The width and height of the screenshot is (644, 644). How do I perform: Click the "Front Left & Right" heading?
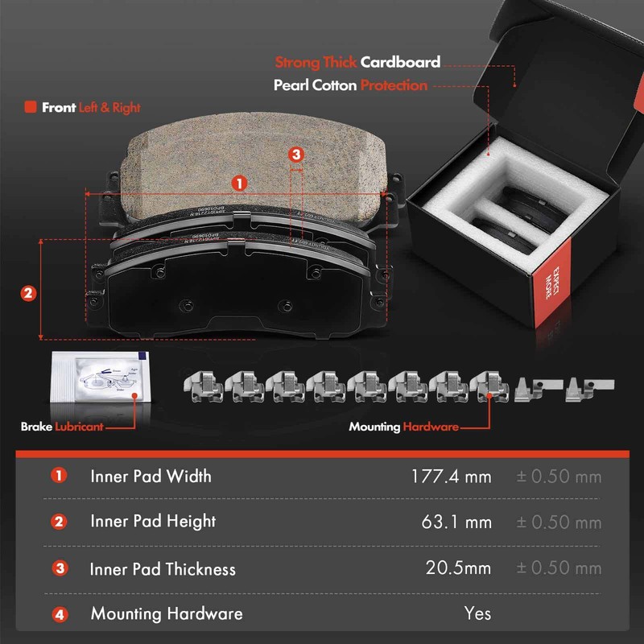(x=91, y=108)
